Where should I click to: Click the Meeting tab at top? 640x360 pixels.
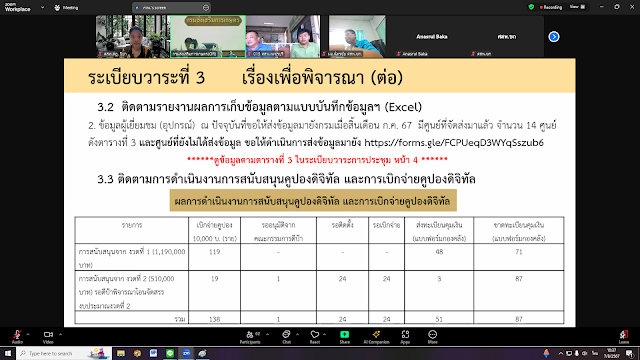[66, 7]
